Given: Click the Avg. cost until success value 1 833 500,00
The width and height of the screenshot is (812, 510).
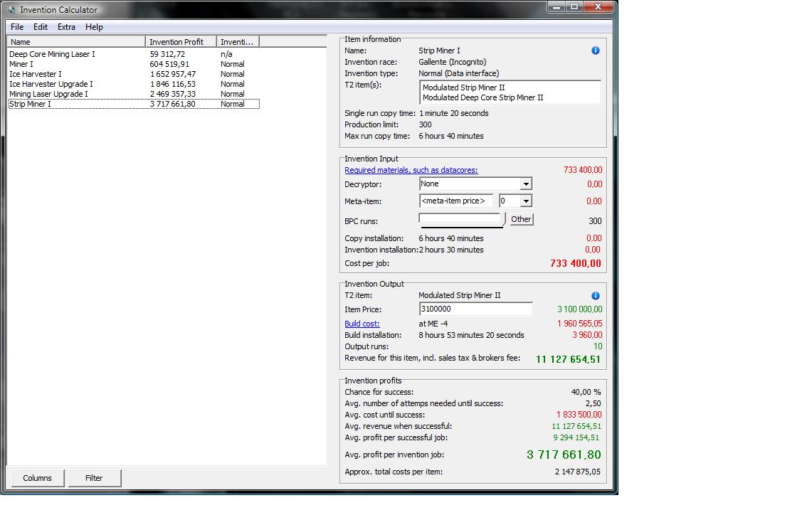Looking at the screenshot, I should tap(579, 415).
